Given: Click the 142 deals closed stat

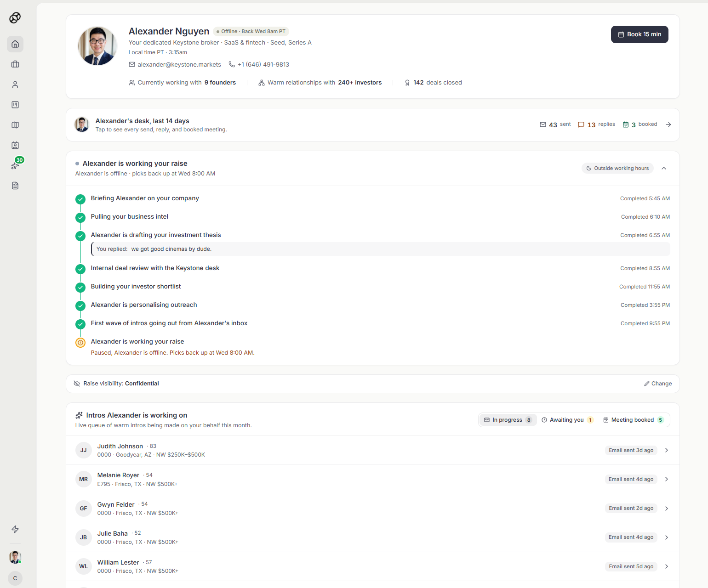Looking at the screenshot, I should point(433,83).
